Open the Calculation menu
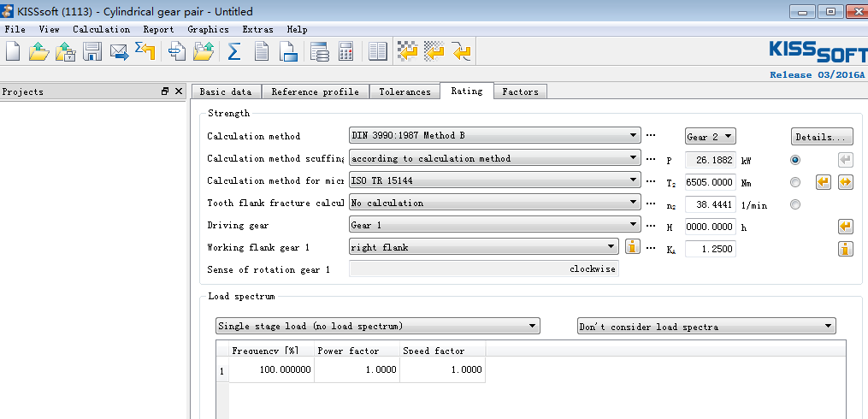Screen dimensions: 868x419 (x=101, y=29)
